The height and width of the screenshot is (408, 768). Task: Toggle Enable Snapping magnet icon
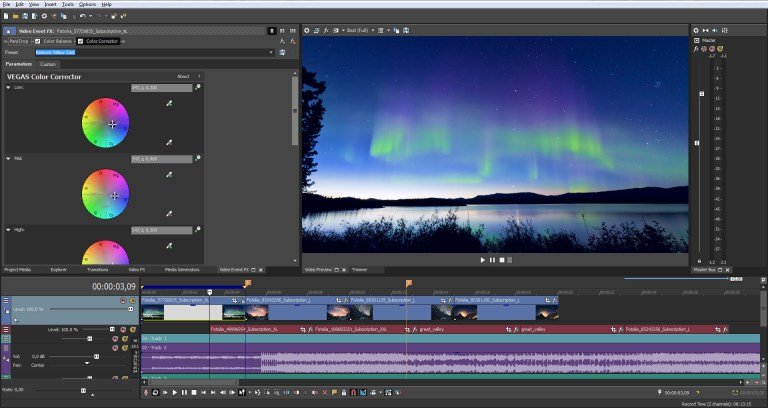(x=354, y=392)
